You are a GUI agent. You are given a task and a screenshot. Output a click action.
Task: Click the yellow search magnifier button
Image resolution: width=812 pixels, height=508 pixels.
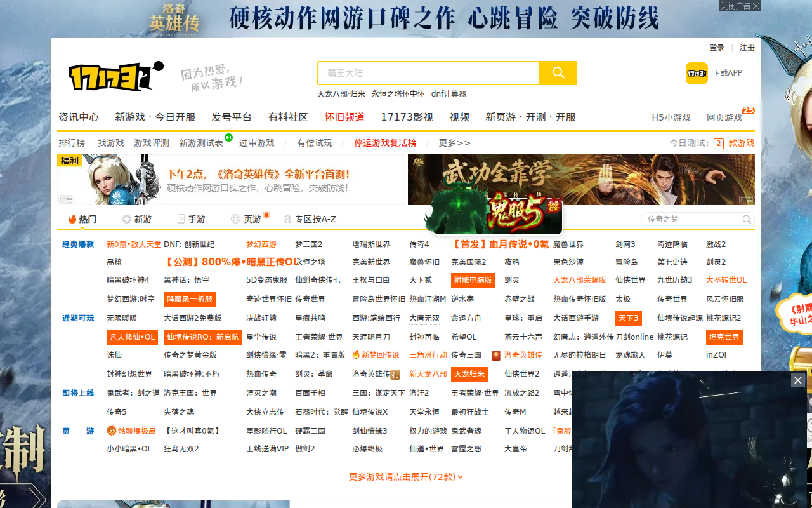click(558, 73)
